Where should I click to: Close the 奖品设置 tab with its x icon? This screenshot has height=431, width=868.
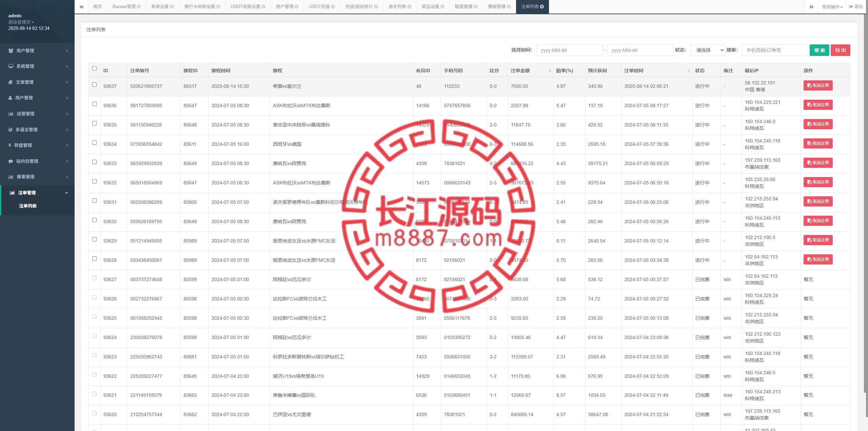coord(442,7)
